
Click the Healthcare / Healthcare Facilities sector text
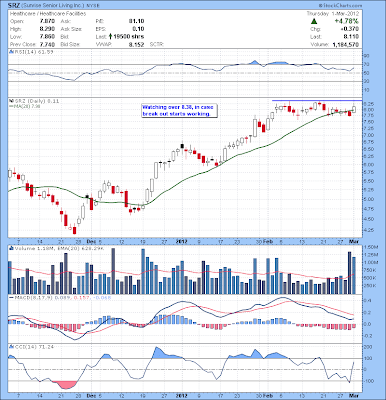coord(48,14)
